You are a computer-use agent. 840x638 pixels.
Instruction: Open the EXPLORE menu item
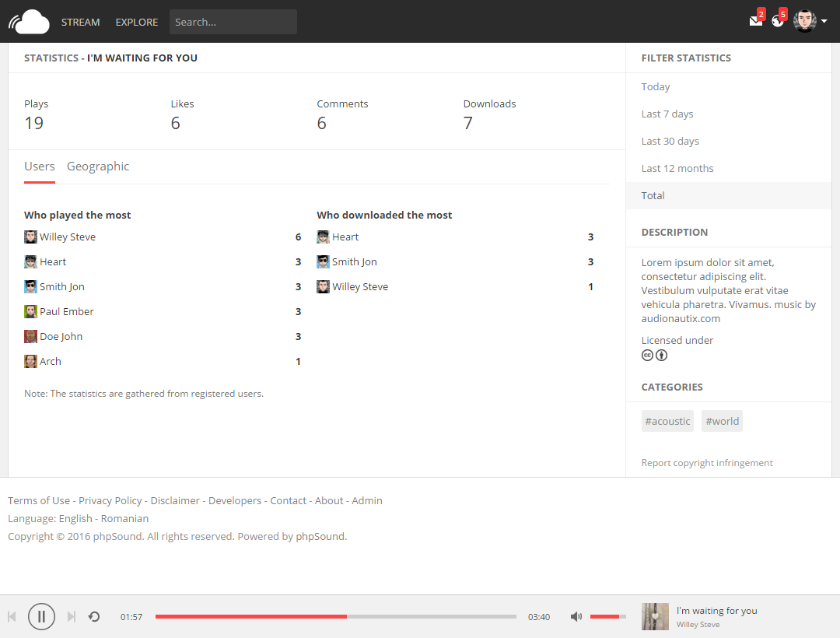136,22
